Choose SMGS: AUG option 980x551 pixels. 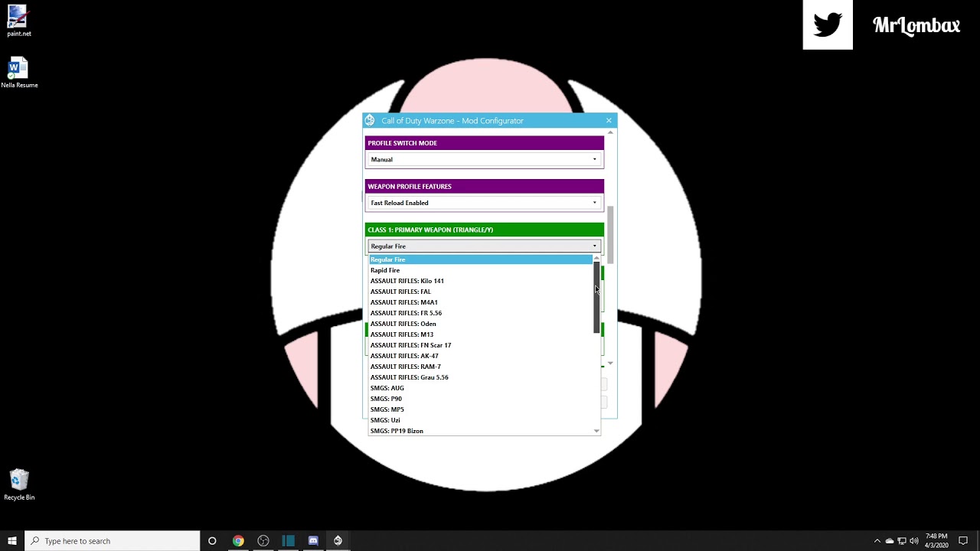481,388
